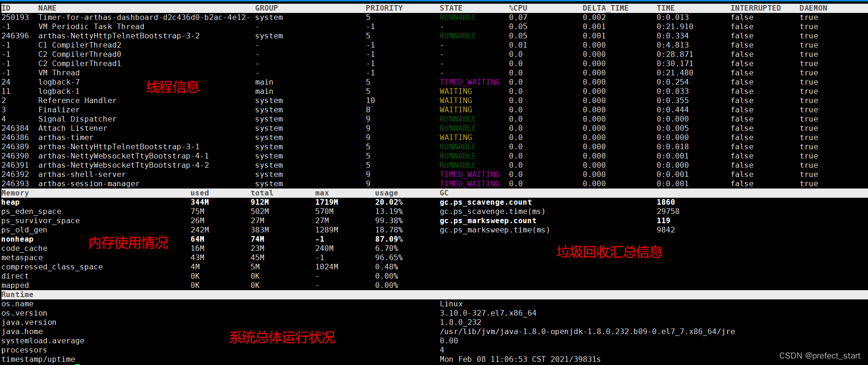Click the direct memory row label
The height and width of the screenshot is (365, 868).
15,276
